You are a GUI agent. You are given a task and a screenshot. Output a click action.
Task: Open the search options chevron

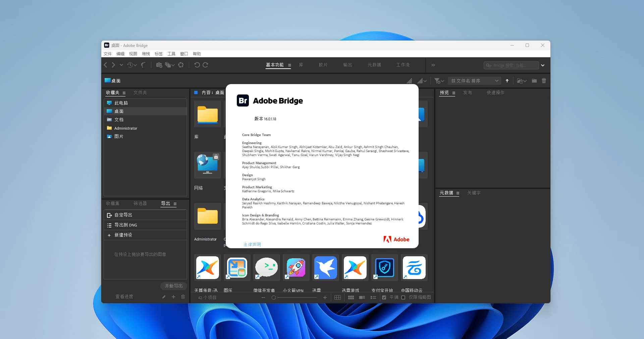pos(543,65)
